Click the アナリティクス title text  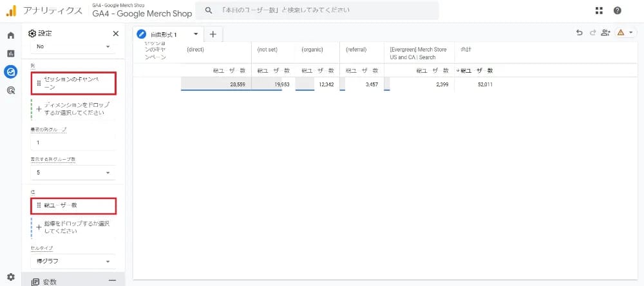[x=53, y=11]
